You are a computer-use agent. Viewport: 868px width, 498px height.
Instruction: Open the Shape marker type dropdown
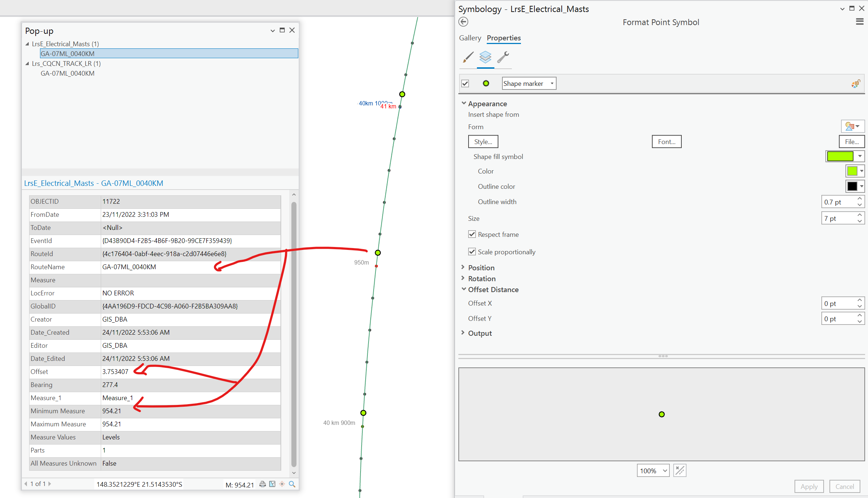coord(552,83)
